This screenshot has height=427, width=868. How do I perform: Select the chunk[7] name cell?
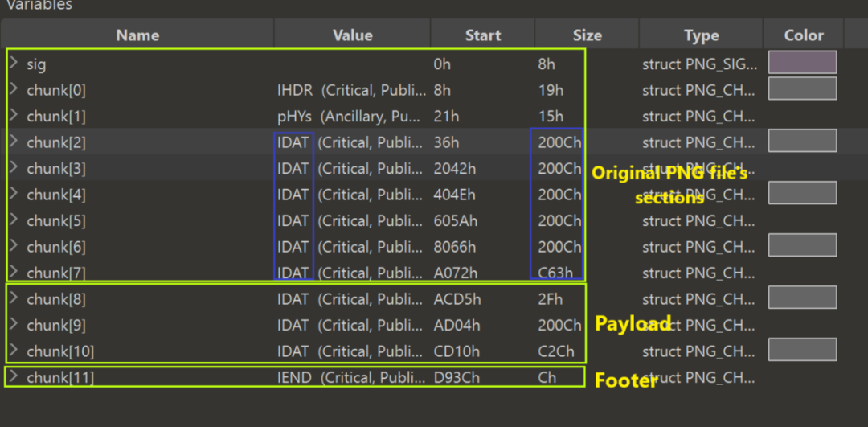[56, 273]
